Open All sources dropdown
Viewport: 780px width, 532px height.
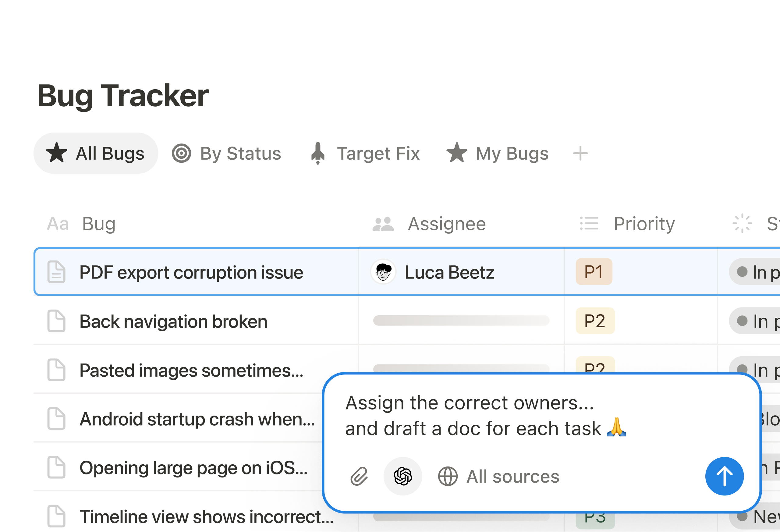pyautogui.click(x=499, y=476)
